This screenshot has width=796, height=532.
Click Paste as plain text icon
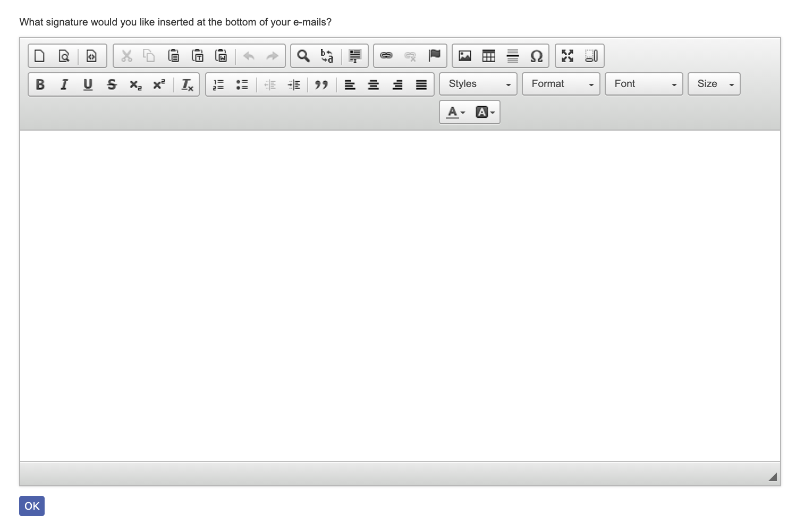click(x=197, y=56)
